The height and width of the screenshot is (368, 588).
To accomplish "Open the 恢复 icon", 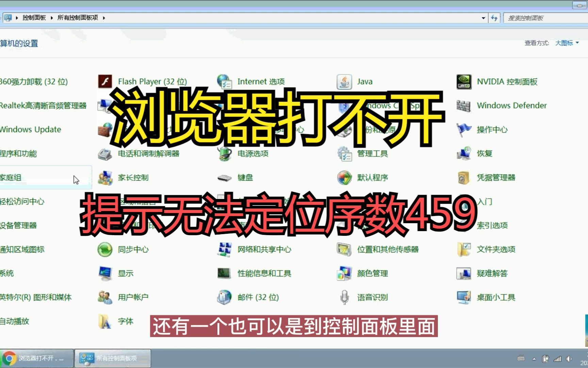I will pos(464,154).
